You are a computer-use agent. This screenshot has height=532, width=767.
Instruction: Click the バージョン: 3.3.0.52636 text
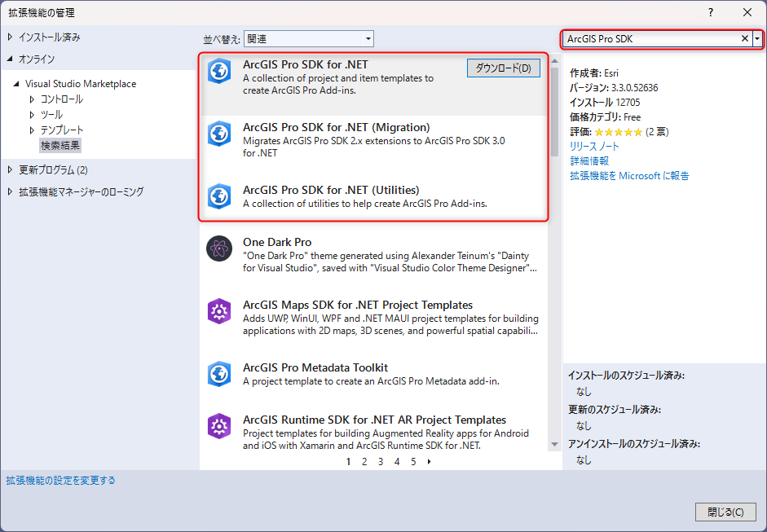[x=614, y=88]
